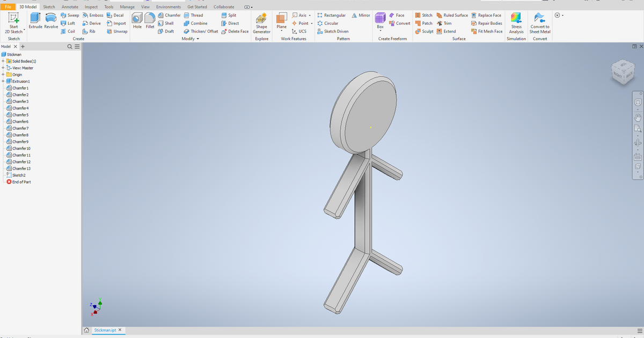Open the Stress Analysis tool
Image resolution: width=644 pixels, height=338 pixels.
[516, 23]
